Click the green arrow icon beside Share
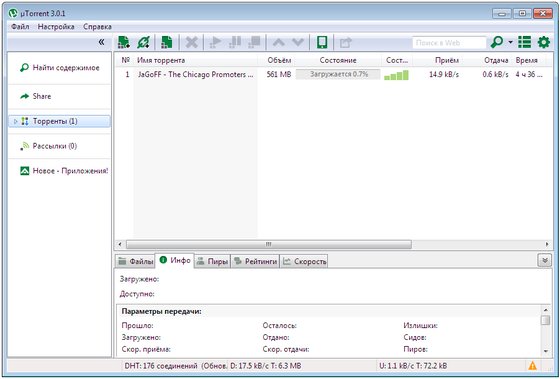 coord(24,96)
